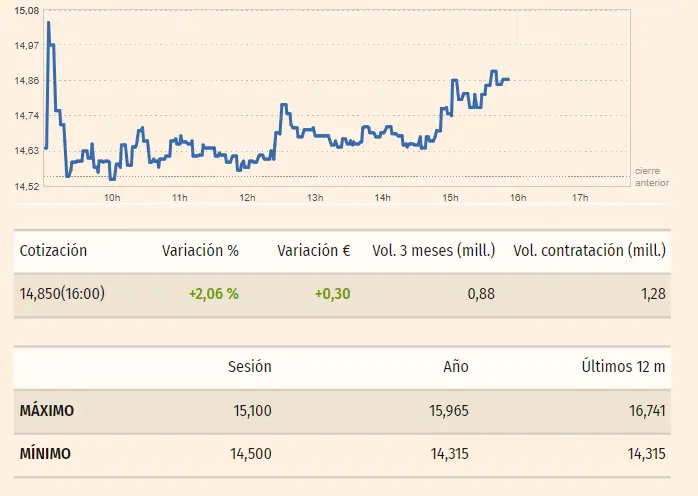The width and height of the screenshot is (698, 496).
Task: Click the 'Variación €' column header
Action: [x=313, y=251]
